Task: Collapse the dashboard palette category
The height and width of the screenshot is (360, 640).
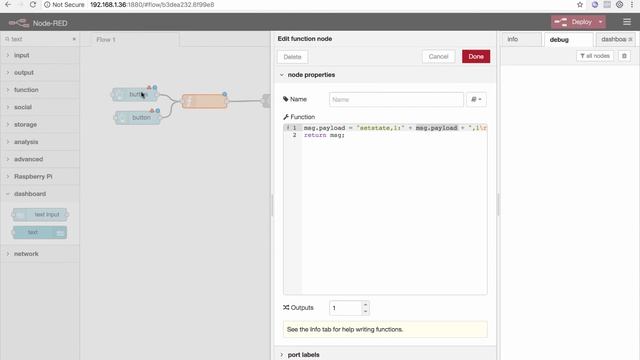Action: pyautogui.click(x=40, y=194)
